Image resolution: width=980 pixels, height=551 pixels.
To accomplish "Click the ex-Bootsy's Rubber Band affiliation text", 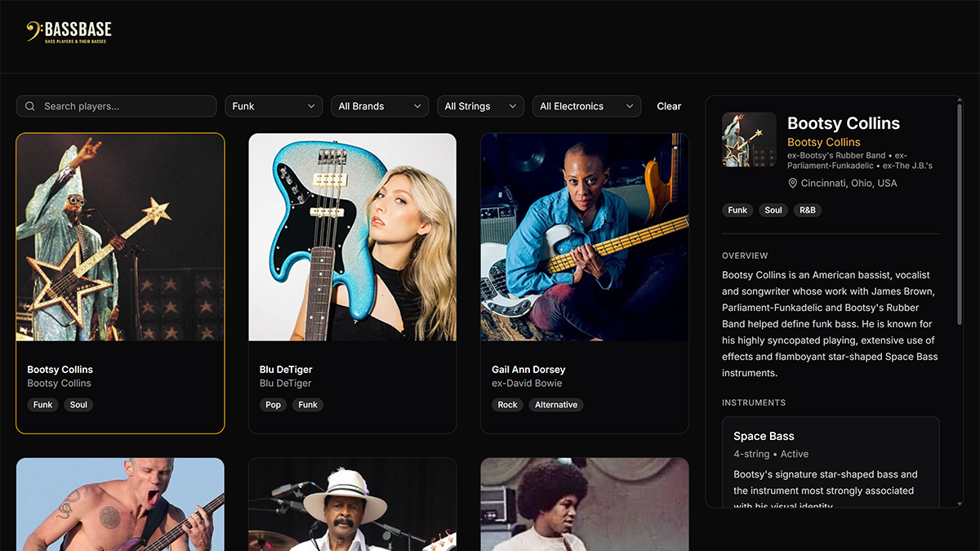I will [836, 155].
